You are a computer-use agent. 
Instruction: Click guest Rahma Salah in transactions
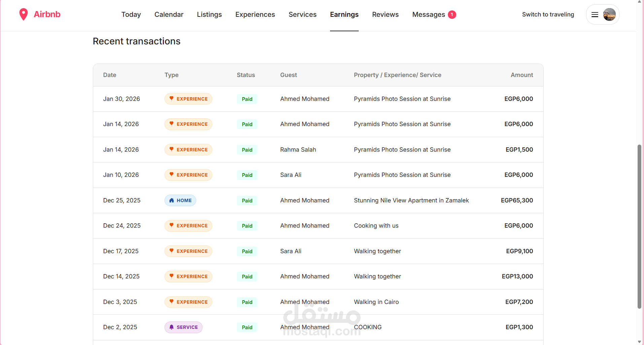[x=298, y=150]
